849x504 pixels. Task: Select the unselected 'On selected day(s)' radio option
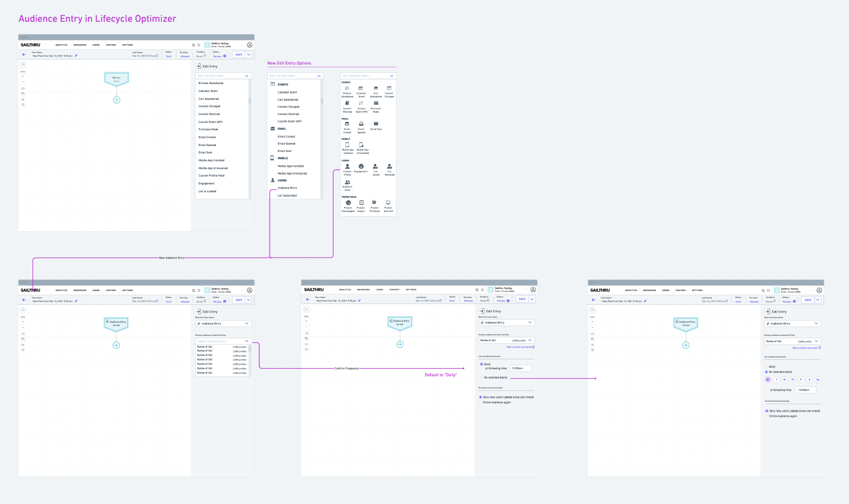482,378
